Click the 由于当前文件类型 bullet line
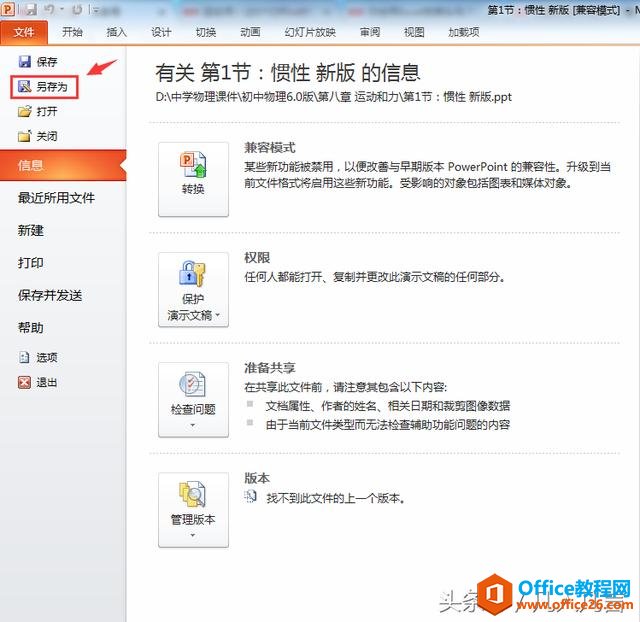Viewport: 640px width, 622px height. click(x=388, y=425)
